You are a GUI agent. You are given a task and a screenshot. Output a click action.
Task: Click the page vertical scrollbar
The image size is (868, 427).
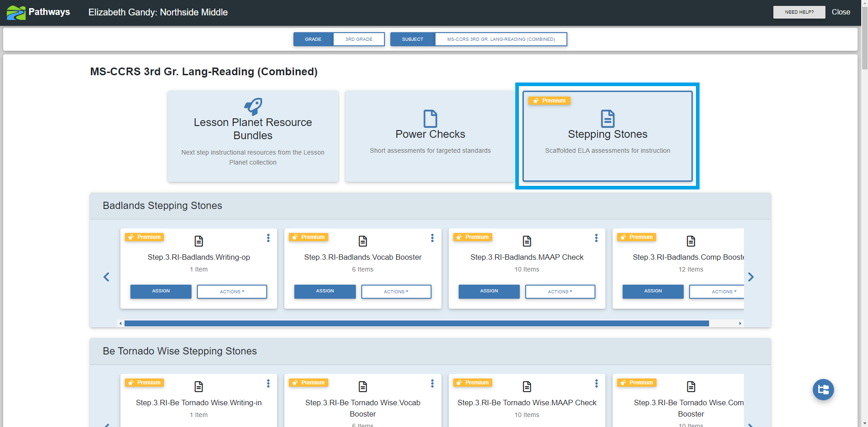864,38
